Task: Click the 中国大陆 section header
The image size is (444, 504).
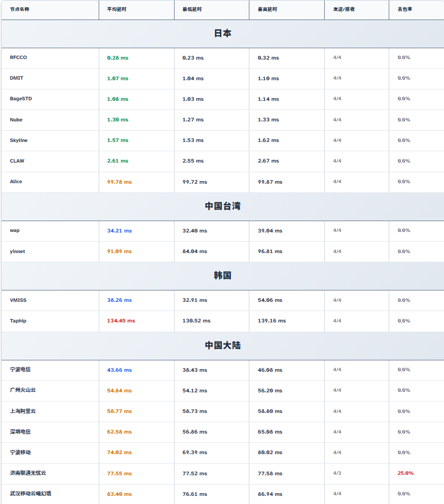Action: click(x=222, y=345)
